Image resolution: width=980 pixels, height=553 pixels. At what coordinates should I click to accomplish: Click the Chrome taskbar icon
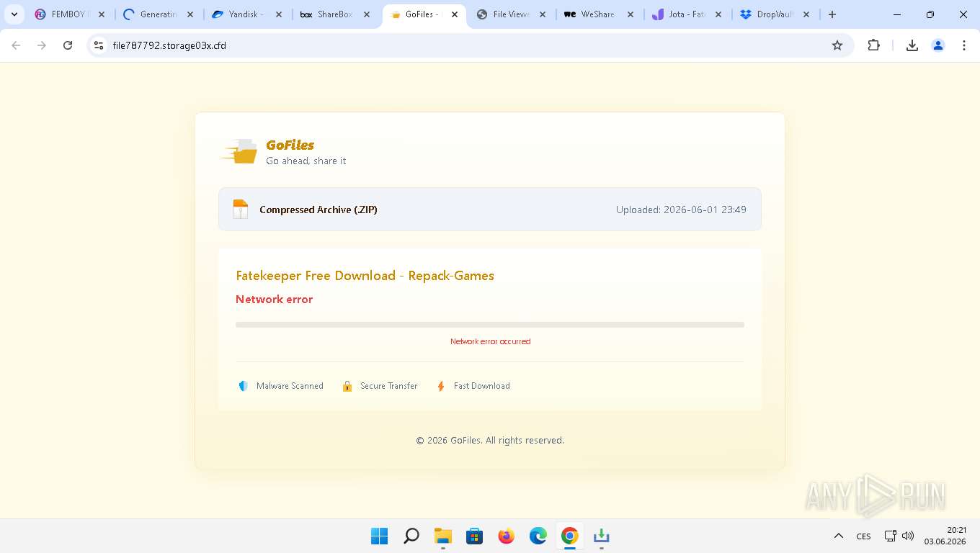click(x=569, y=536)
